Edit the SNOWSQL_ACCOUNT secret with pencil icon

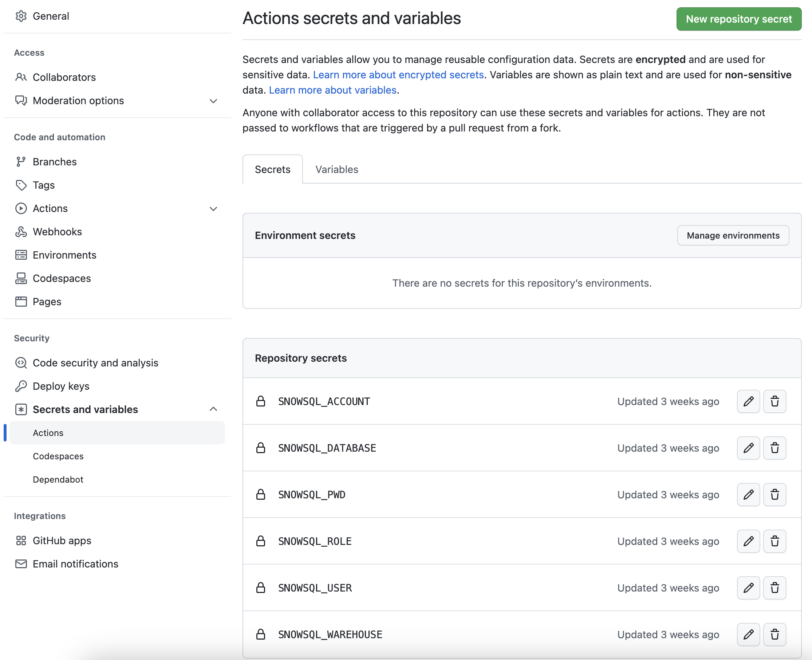[748, 401]
